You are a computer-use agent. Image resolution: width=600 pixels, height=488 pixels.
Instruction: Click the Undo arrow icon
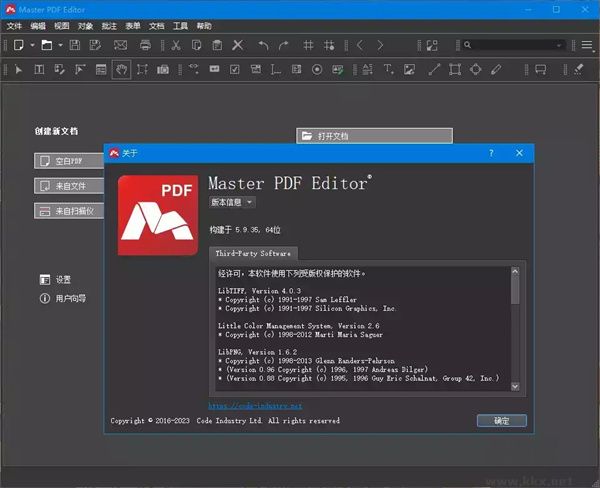[263, 45]
